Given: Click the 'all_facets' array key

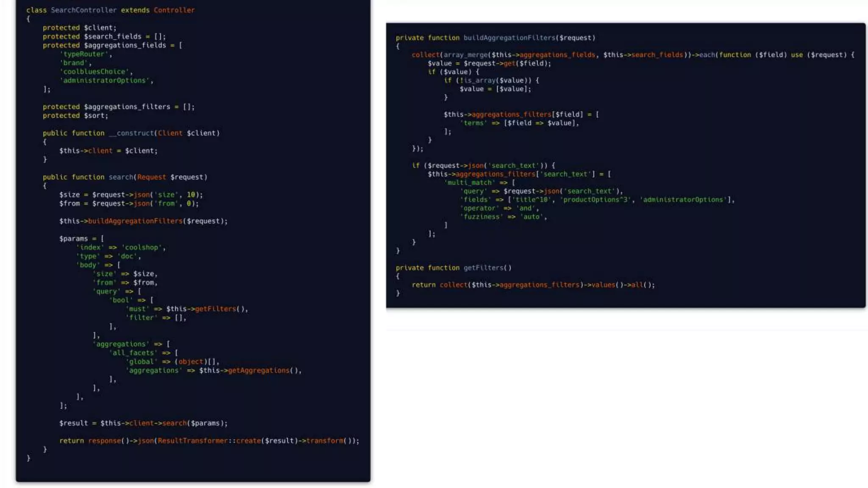Looking at the screenshot, I should [134, 353].
